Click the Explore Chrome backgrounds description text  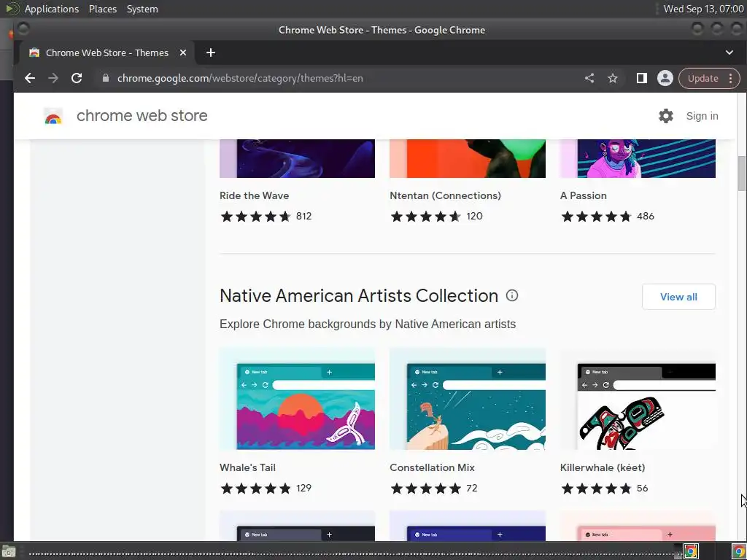click(368, 324)
